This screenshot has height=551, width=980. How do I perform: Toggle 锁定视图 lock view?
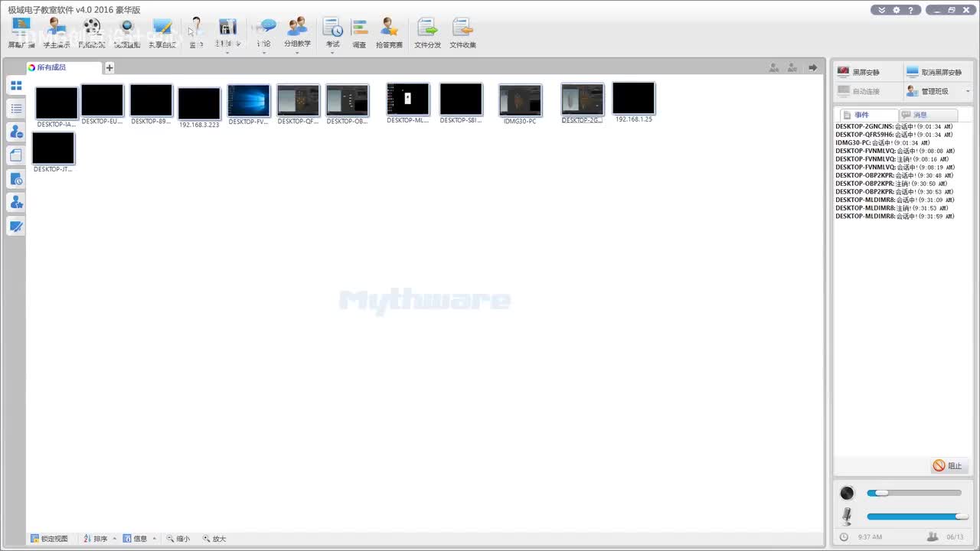point(49,539)
